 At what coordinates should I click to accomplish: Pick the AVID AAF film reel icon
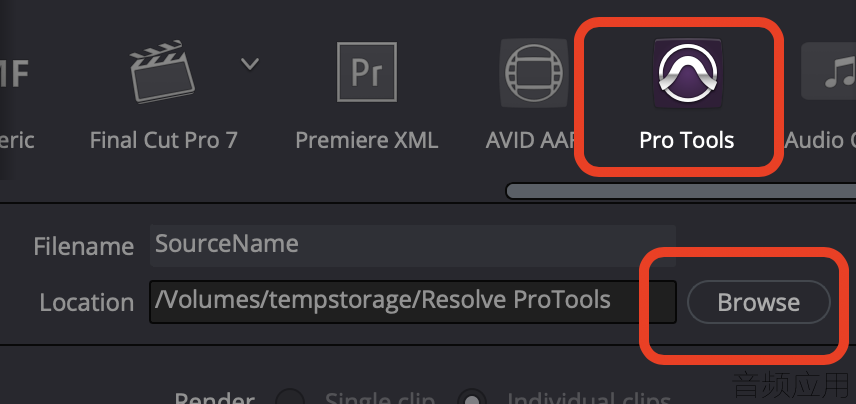point(534,73)
